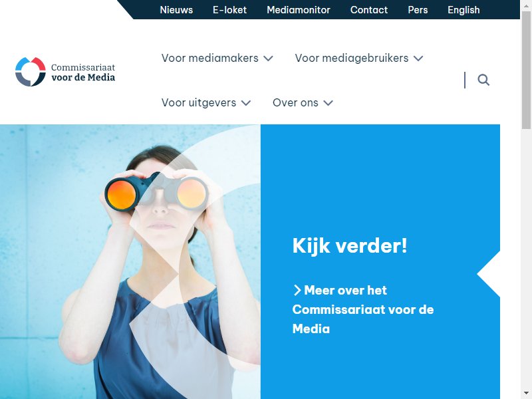Image resolution: width=532 pixels, height=399 pixels.
Task: Expand the Voor uitgevers chevron
Action: 246,103
